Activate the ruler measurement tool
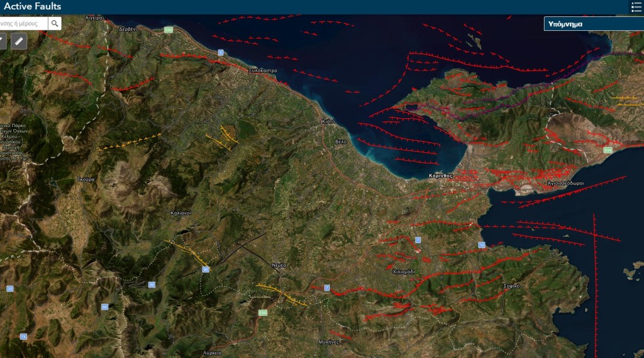Image resolution: width=644 pixels, height=358 pixels. (19, 42)
